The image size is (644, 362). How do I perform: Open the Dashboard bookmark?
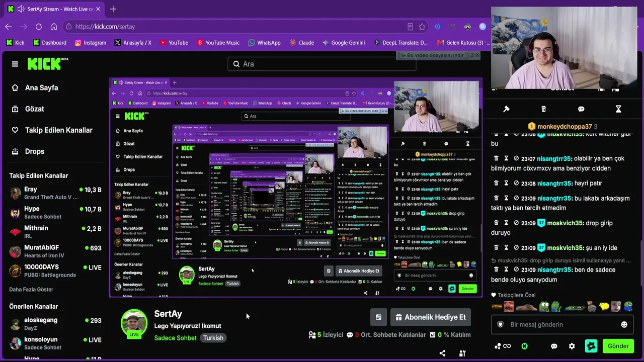49,43
